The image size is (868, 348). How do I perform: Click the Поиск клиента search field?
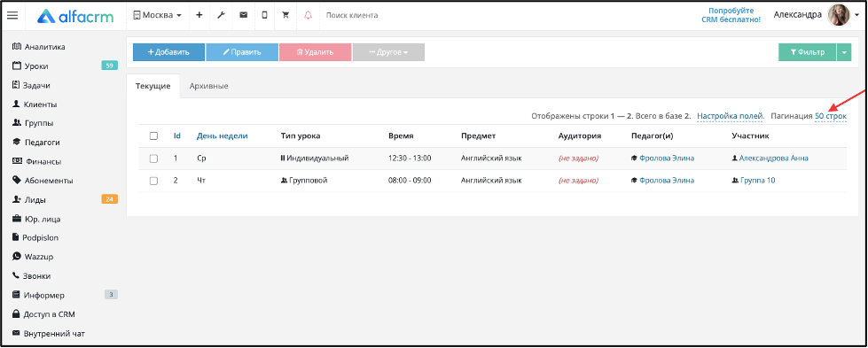pos(387,15)
